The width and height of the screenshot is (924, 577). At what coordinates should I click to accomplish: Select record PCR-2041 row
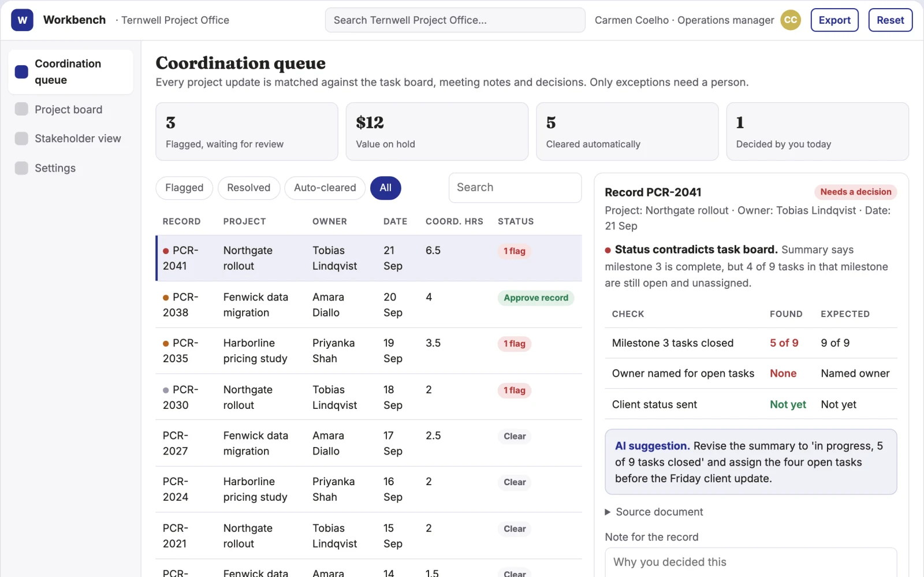pyautogui.click(x=369, y=258)
